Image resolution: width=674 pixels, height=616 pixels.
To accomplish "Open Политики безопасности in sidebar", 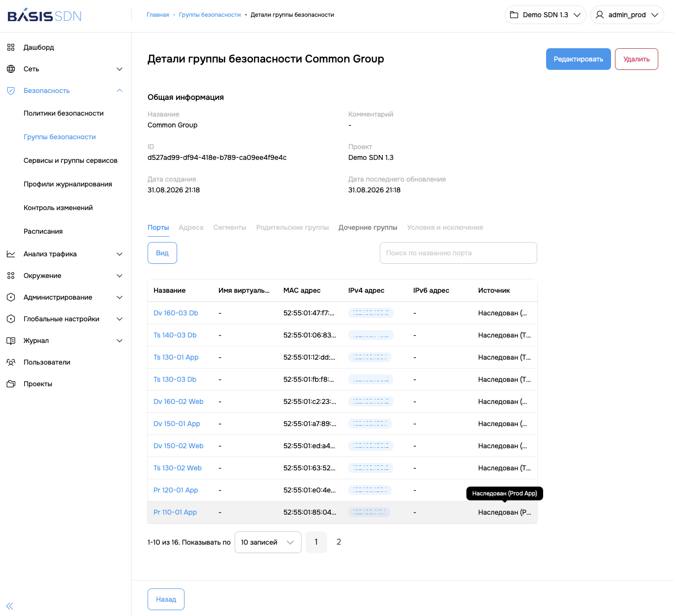I will coord(63,113).
